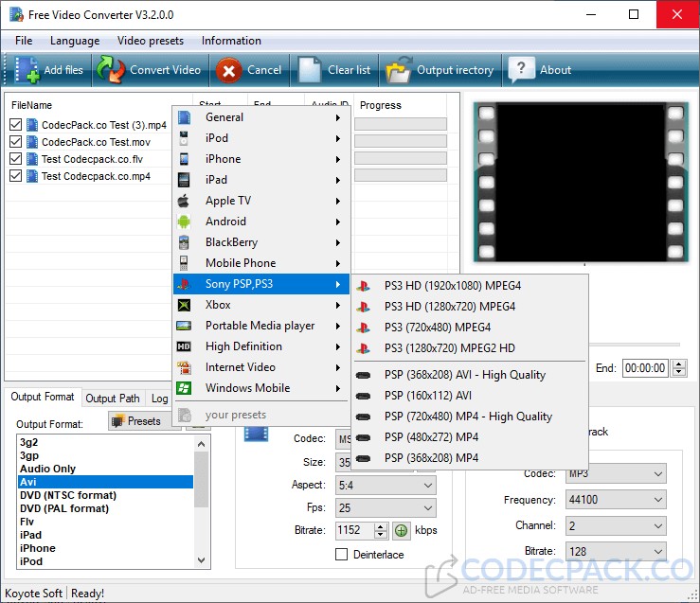Expand the Xbox presets submenu
The height and width of the screenshot is (603, 700).
(260, 305)
